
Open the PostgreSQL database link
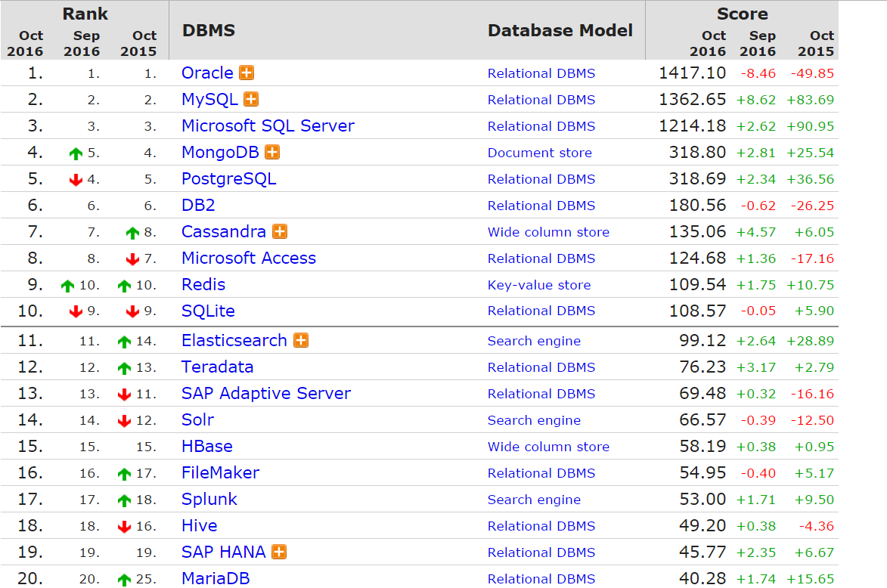click(x=228, y=178)
